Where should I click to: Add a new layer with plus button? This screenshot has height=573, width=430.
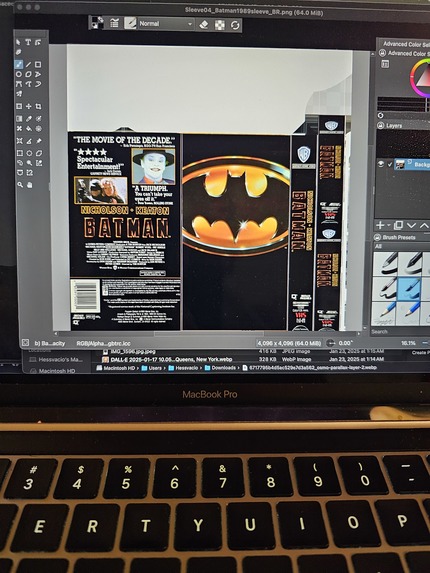[x=380, y=225]
